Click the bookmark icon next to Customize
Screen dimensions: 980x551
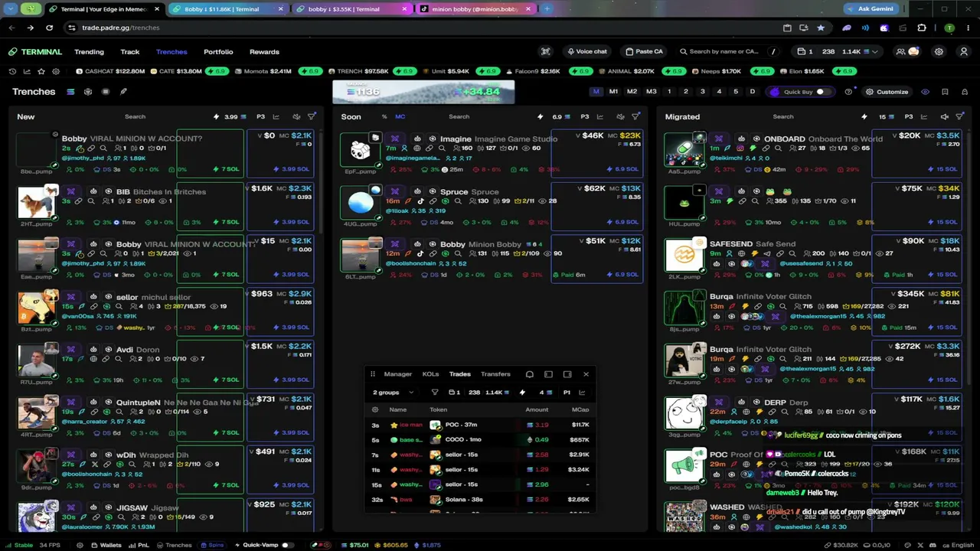click(945, 92)
